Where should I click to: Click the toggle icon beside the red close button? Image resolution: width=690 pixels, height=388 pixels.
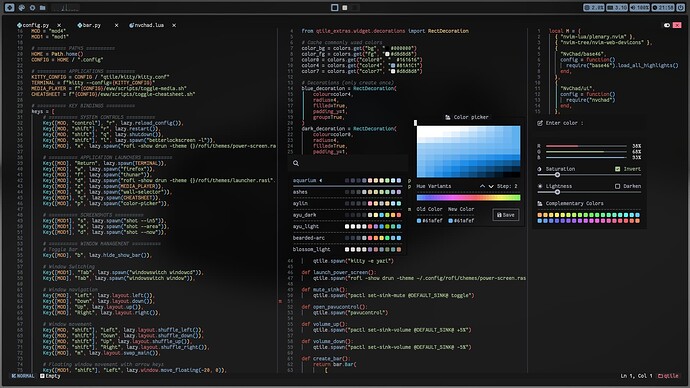tap(667, 25)
